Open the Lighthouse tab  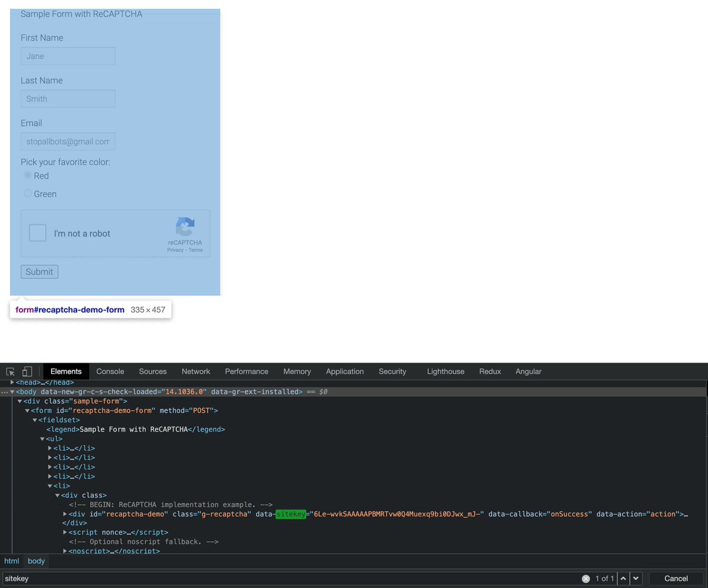[445, 372]
